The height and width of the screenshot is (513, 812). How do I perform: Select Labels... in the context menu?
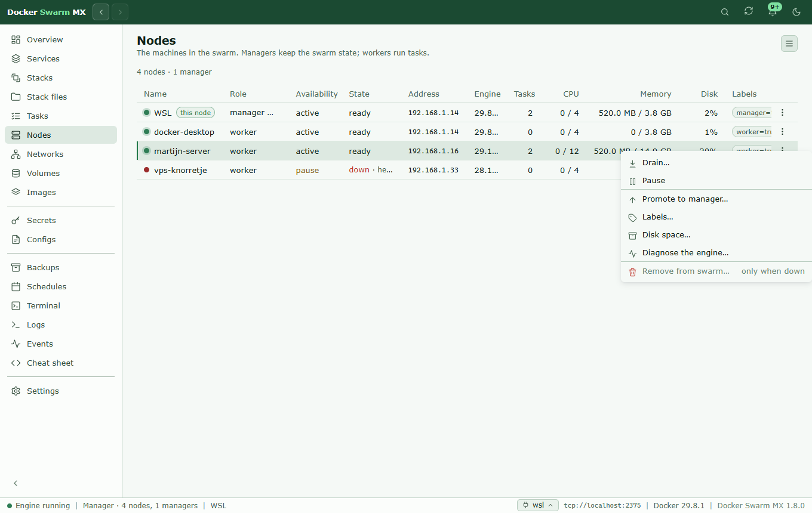point(716,217)
